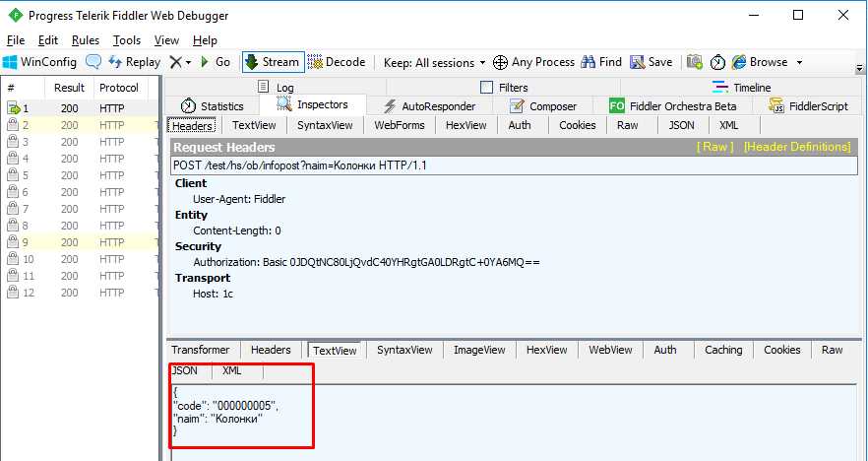This screenshot has width=868, height=461.
Task: Open the Composer tab
Action: point(543,105)
